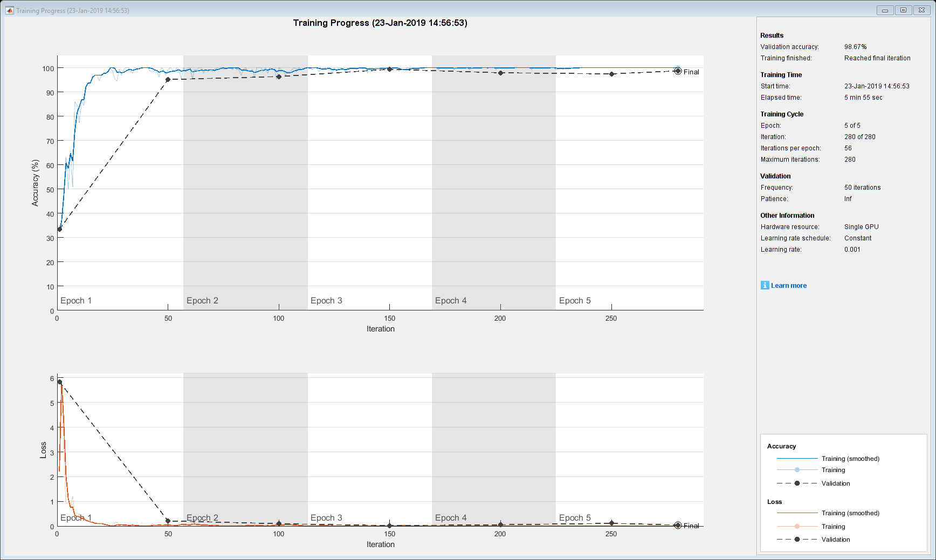The height and width of the screenshot is (560, 936).
Task: Click the 'Training finished:' label
Action: click(786, 58)
